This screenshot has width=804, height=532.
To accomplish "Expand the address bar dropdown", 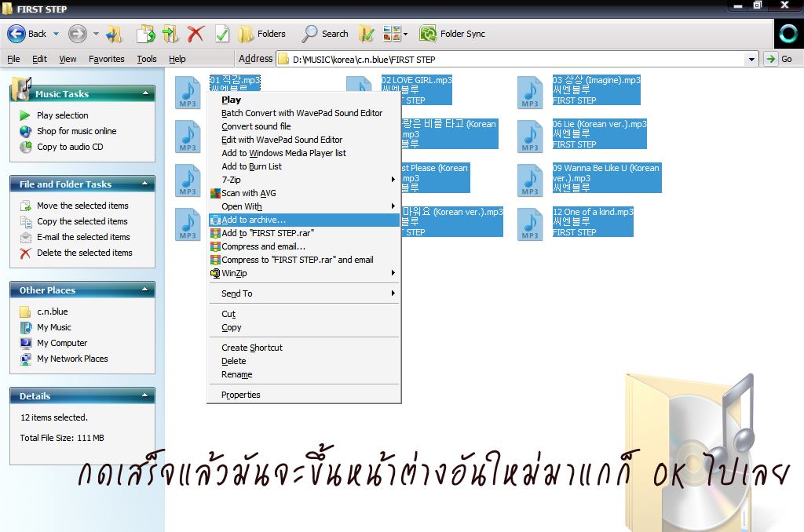I will [751, 60].
